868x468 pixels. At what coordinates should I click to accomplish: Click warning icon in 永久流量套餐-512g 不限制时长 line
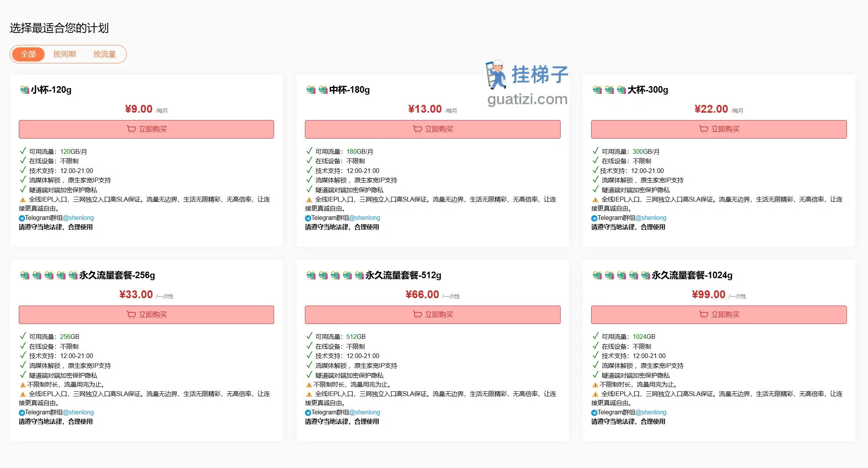[x=309, y=385]
